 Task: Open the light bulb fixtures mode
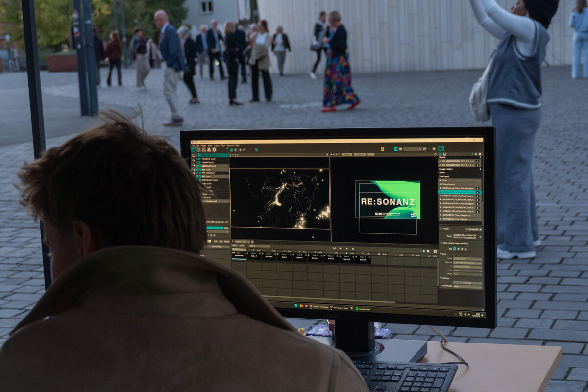(198, 150)
